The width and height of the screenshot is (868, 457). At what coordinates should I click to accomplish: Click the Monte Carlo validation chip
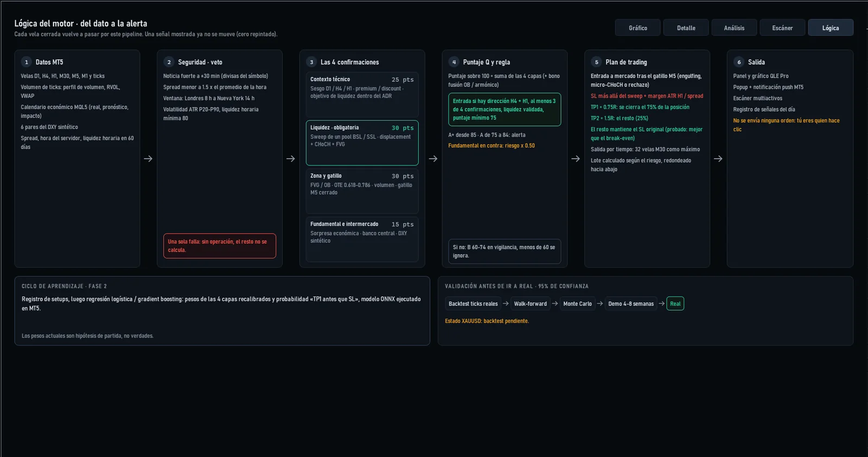click(577, 304)
